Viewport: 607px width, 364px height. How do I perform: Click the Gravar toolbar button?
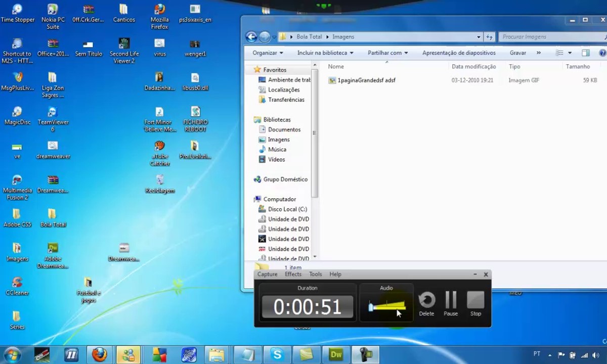(x=518, y=53)
